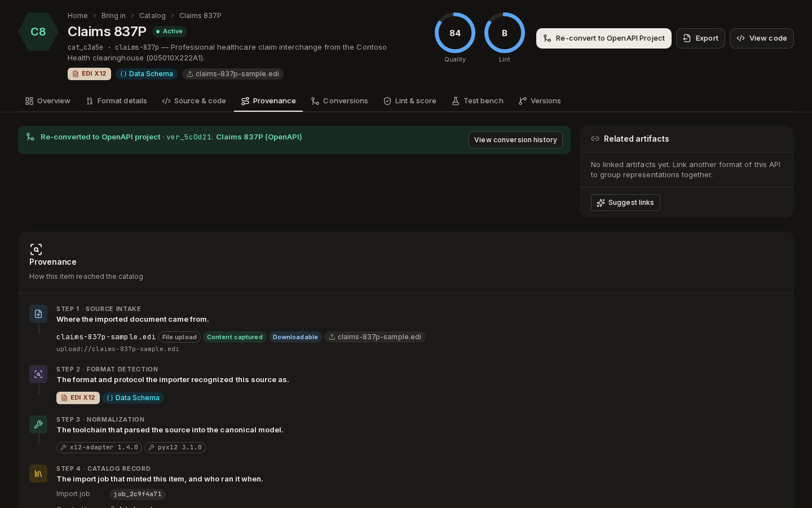Open the Format details tab
The width and height of the screenshot is (812, 508).
117,101
